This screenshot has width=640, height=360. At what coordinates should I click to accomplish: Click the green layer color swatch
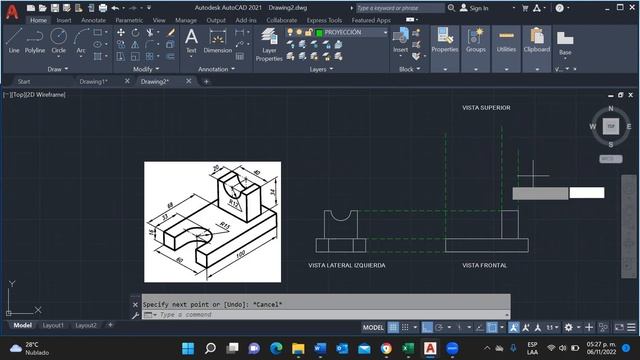(319, 33)
